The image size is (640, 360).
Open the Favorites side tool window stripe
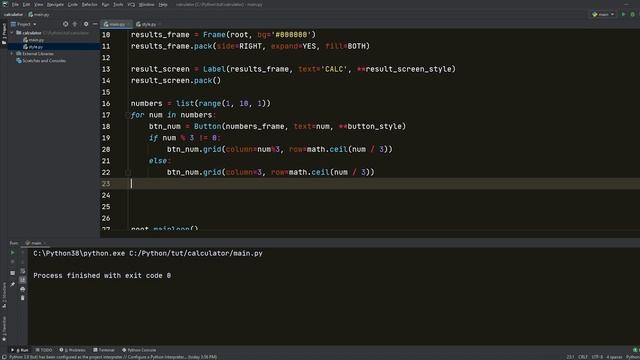coord(4,329)
